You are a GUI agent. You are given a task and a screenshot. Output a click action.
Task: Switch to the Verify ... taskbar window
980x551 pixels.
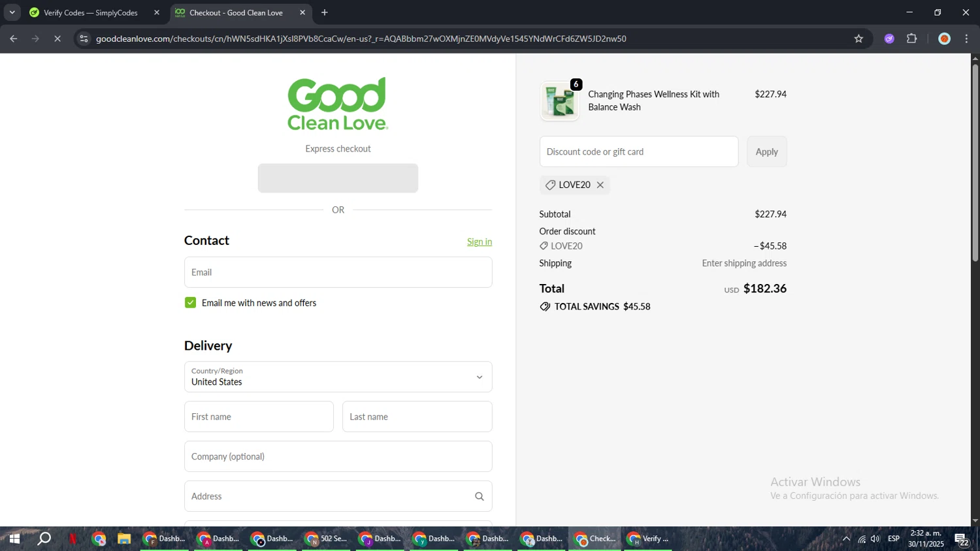649,539
